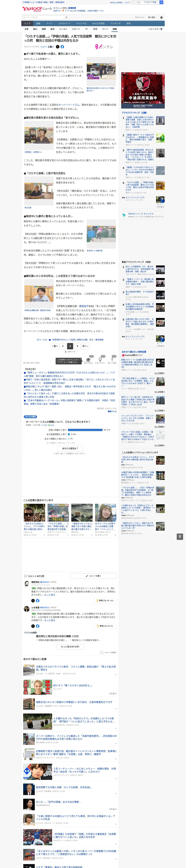Click the Yahoo! JAPAN News logo
The height and width of the screenshot is (868, 186).
click(37, 9)
